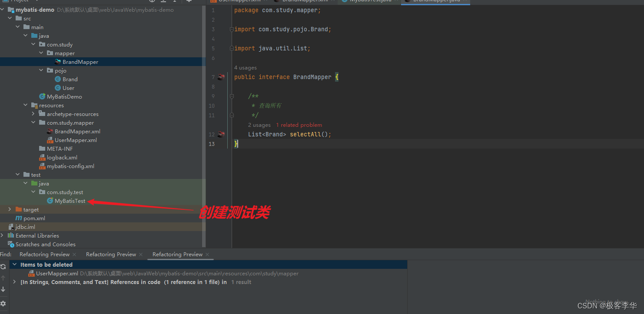The height and width of the screenshot is (314, 644).
Task: Click the jdbc.iml file icon
Action: pos(11,227)
